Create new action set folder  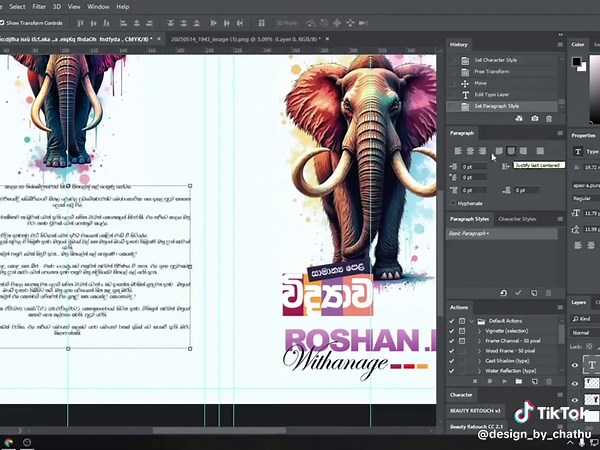[518, 382]
